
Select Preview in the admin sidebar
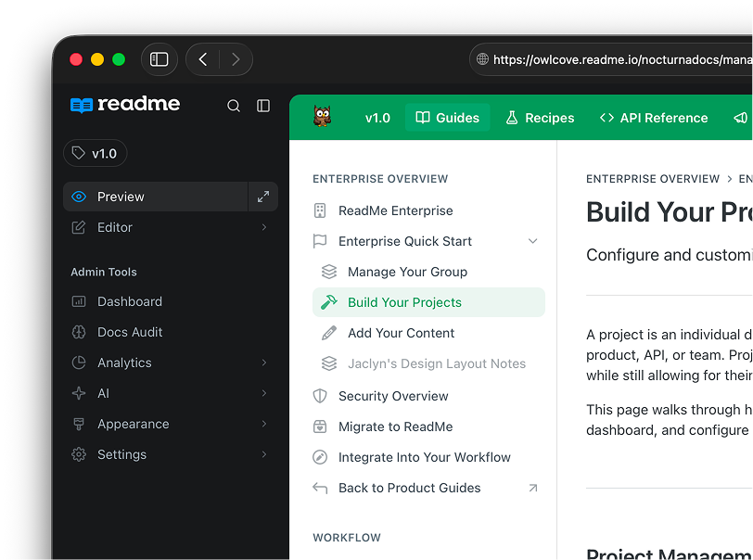coord(155,197)
